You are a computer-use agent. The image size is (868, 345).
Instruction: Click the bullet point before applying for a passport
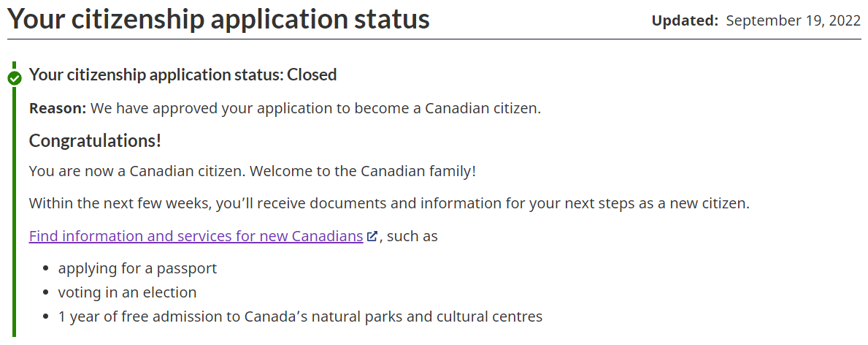(45, 269)
